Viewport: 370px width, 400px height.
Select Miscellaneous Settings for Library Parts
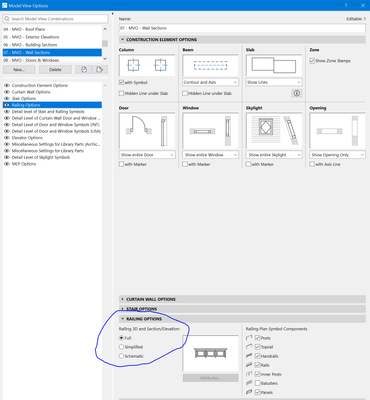click(x=52, y=151)
